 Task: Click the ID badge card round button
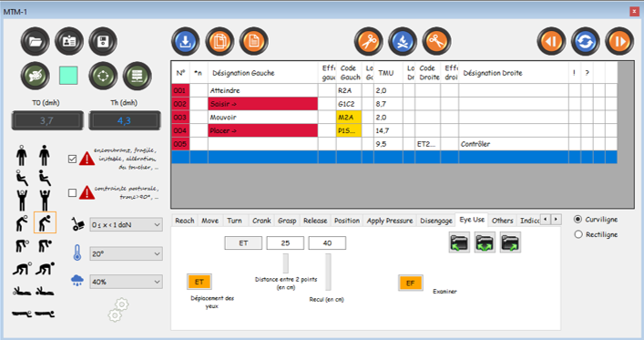click(69, 42)
